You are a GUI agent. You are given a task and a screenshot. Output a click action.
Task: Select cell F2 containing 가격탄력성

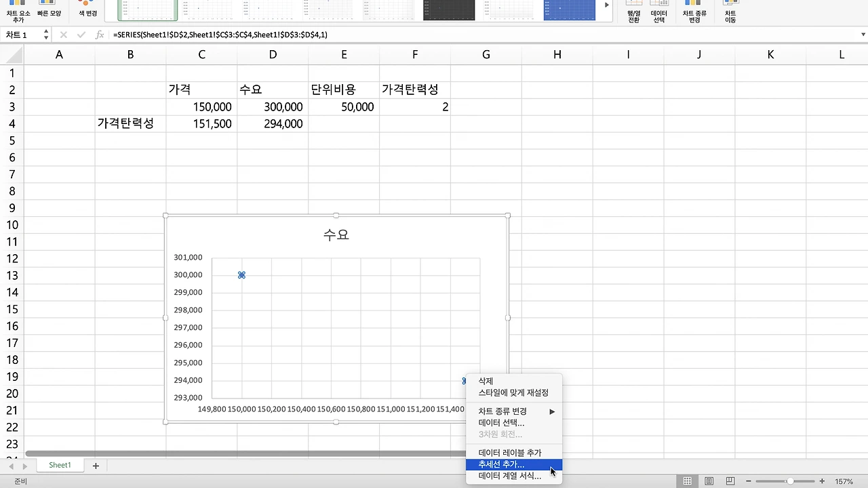[x=415, y=89]
